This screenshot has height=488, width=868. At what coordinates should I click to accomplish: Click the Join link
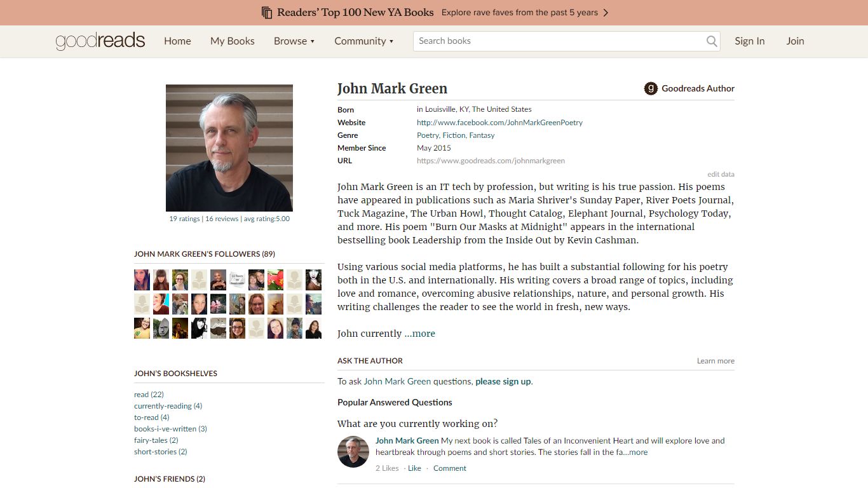tap(795, 41)
